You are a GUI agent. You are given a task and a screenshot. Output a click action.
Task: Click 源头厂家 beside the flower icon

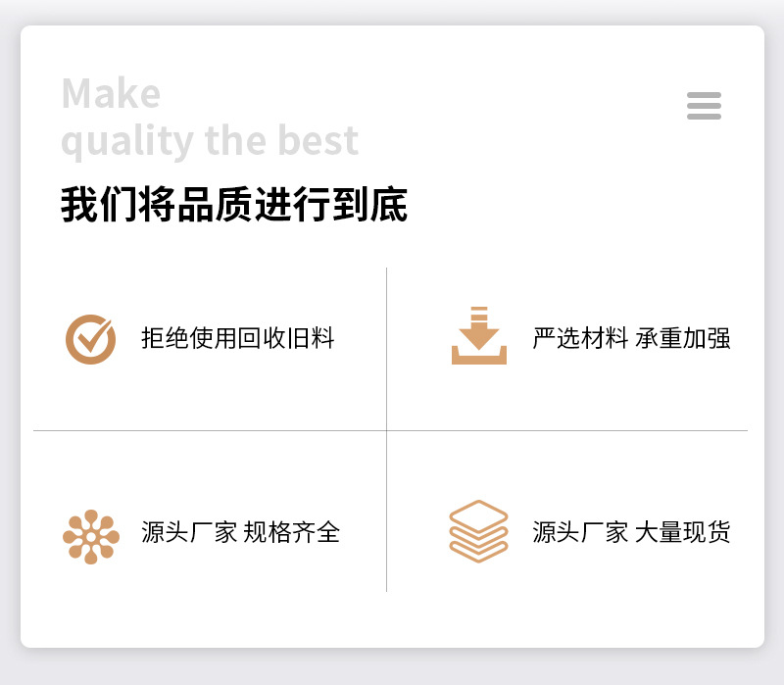[x=189, y=531]
